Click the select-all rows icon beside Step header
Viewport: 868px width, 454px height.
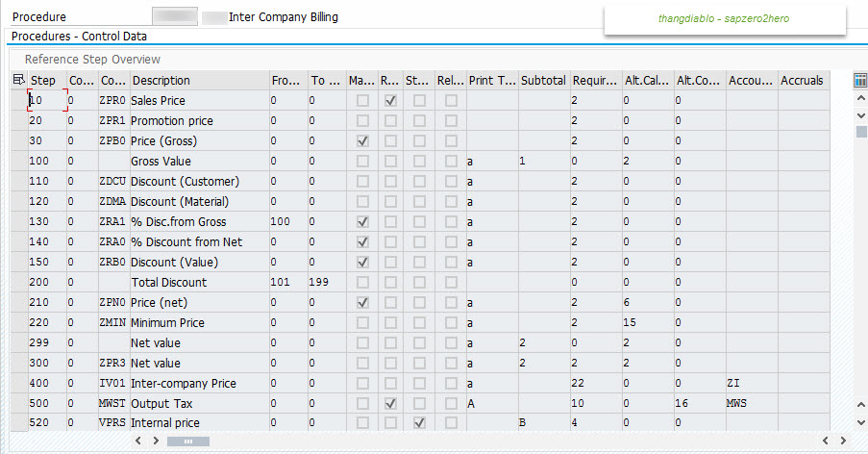pos(18,81)
